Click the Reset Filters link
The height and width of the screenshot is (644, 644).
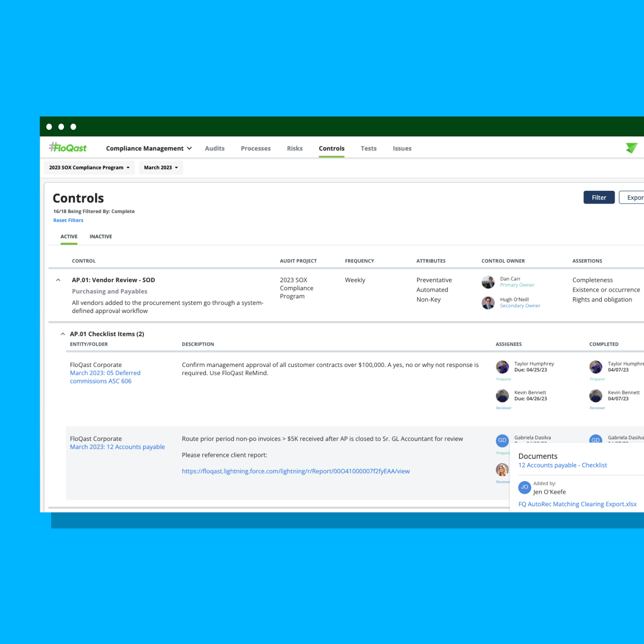click(x=68, y=220)
